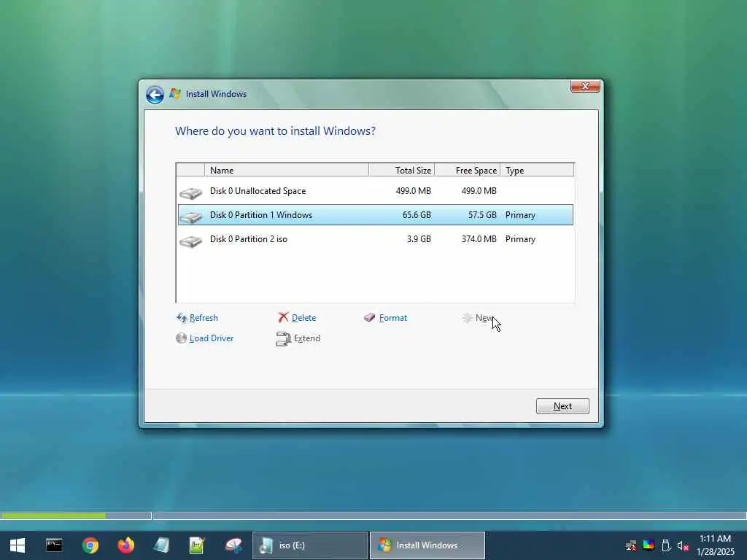Click the Load Driver disc icon
747x560 pixels.
[x=181, y=338]
